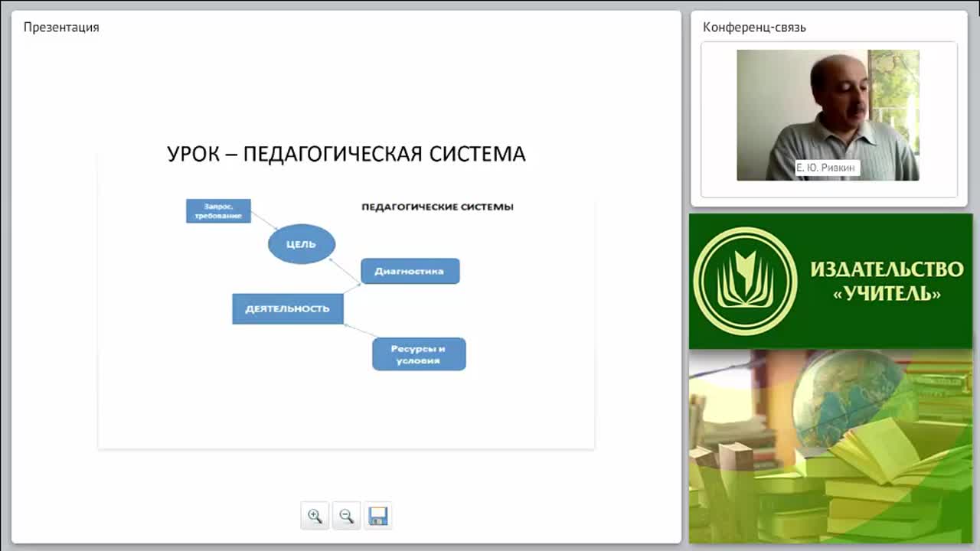The width and height of the screenshot is (980, 551).
Task: Click the Е. Ю. Ривкин name label
Action: (x=827, y=168)
